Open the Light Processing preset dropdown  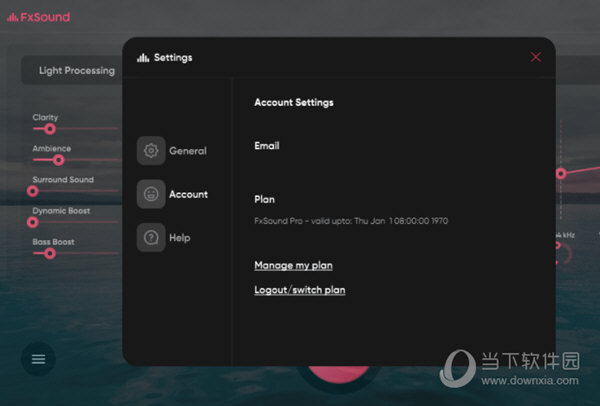pos(72,70)
